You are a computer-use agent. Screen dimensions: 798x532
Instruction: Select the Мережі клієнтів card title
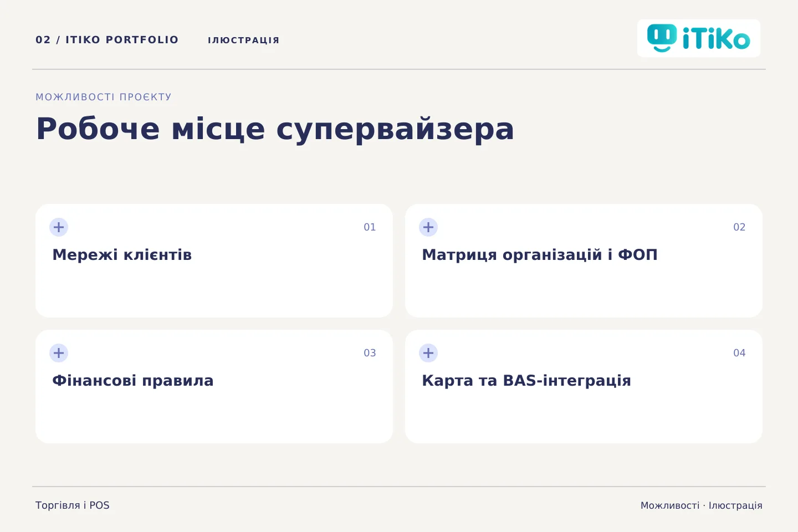[122, 255]
